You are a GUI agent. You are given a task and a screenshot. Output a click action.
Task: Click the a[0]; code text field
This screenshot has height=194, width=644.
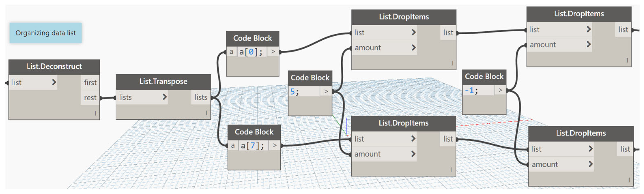click(251, 52)
